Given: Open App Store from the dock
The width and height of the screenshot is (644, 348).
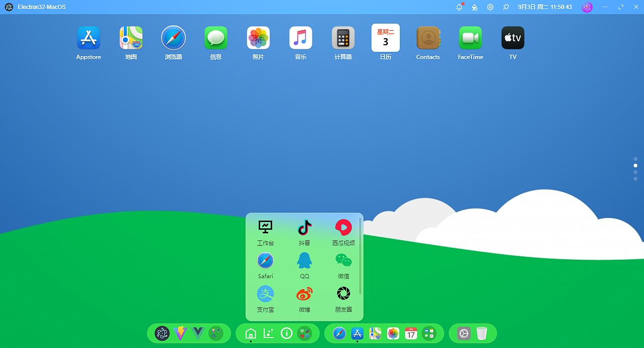Looking at the screenshot, I should tap(357, 333).
